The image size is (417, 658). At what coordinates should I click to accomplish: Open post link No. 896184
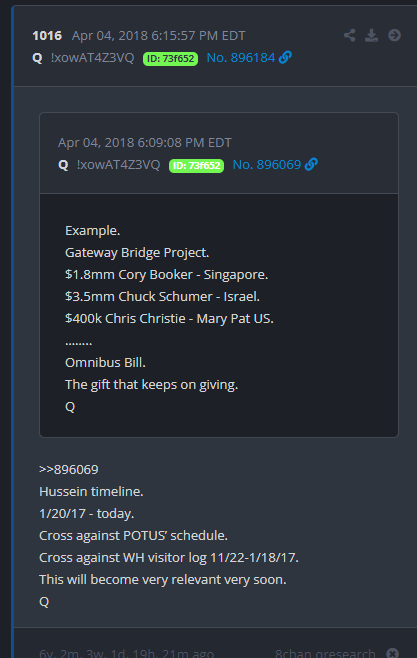point(241,57)
